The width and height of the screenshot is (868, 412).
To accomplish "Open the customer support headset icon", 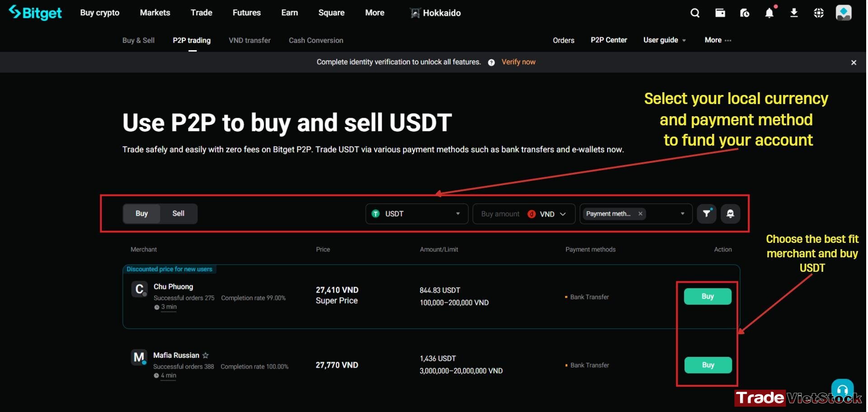I will [842, 389].
